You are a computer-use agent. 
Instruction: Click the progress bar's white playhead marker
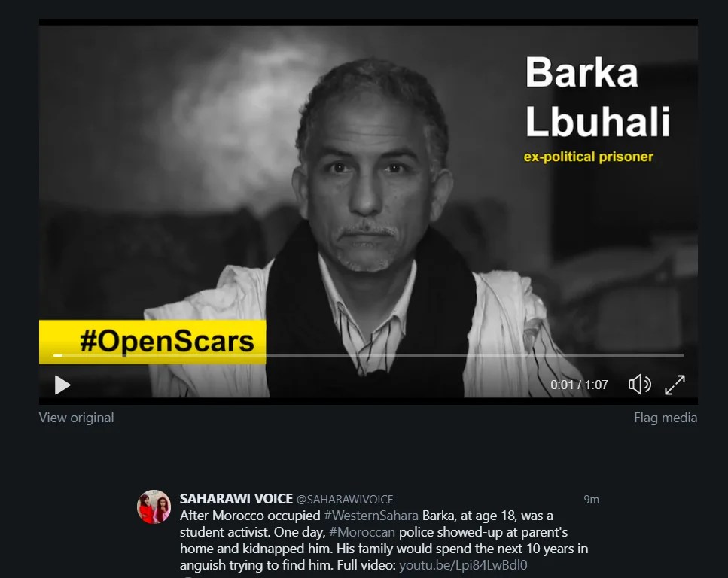[x=58, y=356]
